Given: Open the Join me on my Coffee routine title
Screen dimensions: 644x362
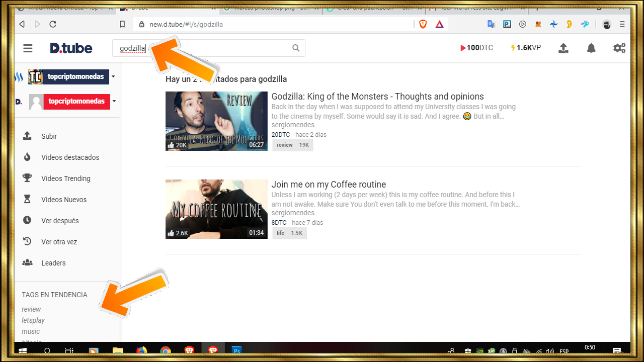Looking at the screenshot, I should (329, 185).
